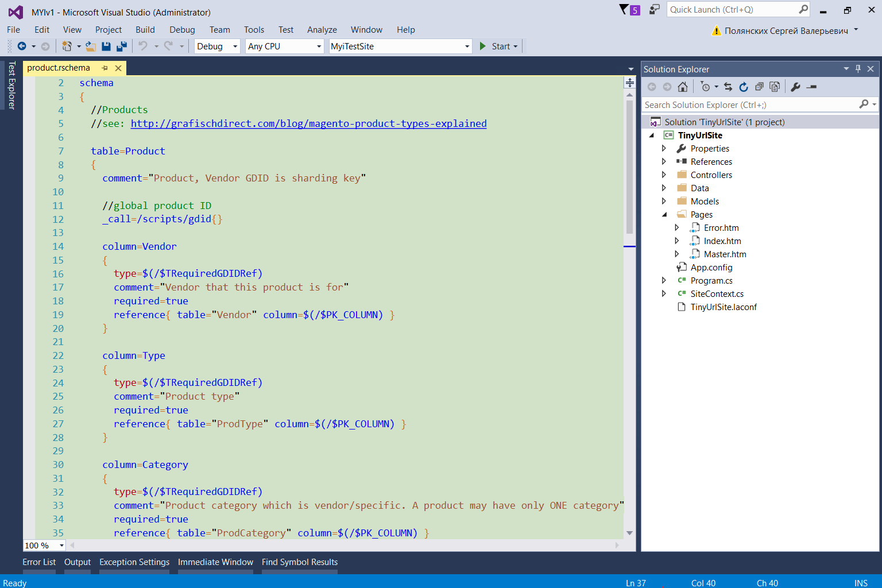This screenshot has width=882, height=588.
Task: Open the Exception Settings tab
Action: coord(134,562)
